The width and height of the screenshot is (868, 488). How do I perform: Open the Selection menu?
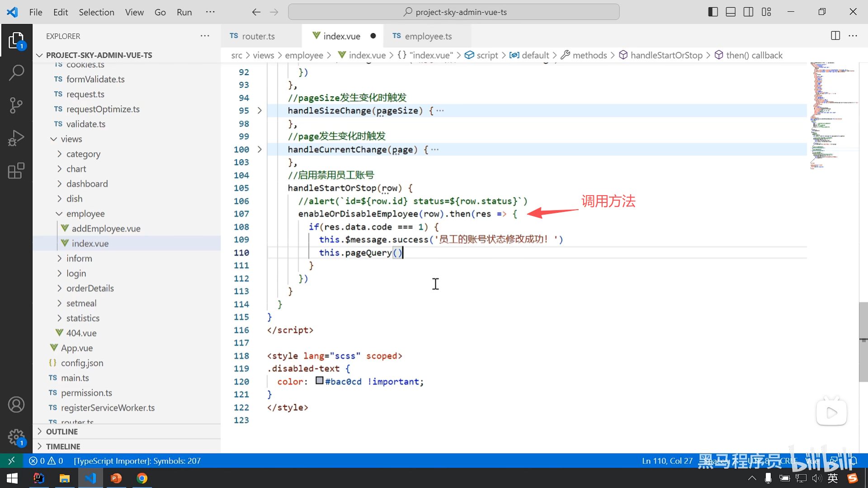96,12
